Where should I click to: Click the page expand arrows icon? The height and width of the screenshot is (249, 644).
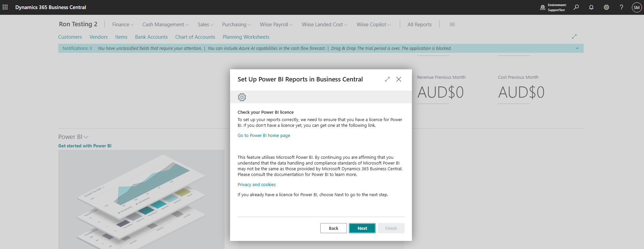click(x=574, y=36)
